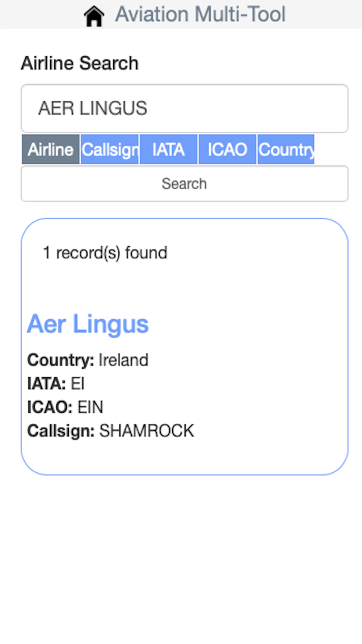Viewport: 362px width, 644px height.
Task: Click the bold IATA: label in result
Action: (46, 384)
